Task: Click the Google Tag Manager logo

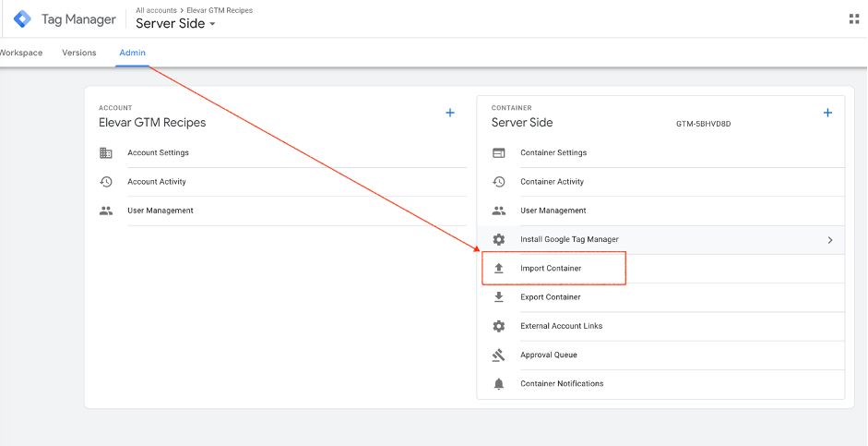Action: [22, 18]
